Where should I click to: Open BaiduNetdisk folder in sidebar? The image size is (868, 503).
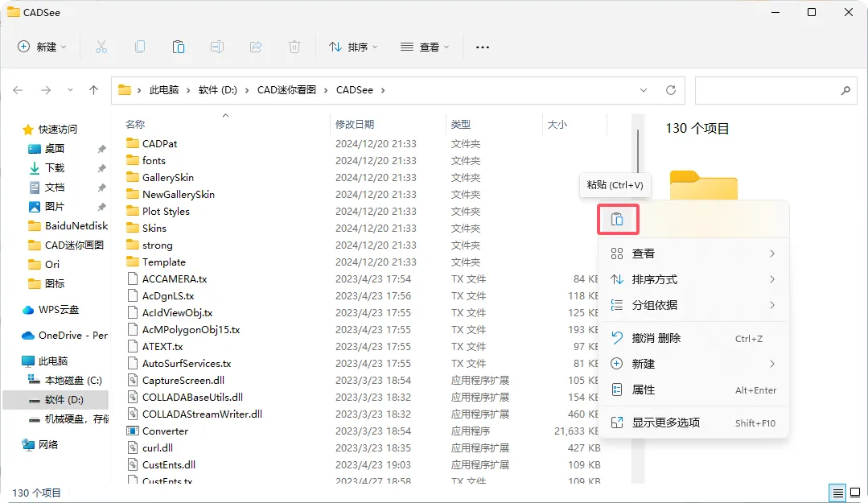tap(68, 225)
